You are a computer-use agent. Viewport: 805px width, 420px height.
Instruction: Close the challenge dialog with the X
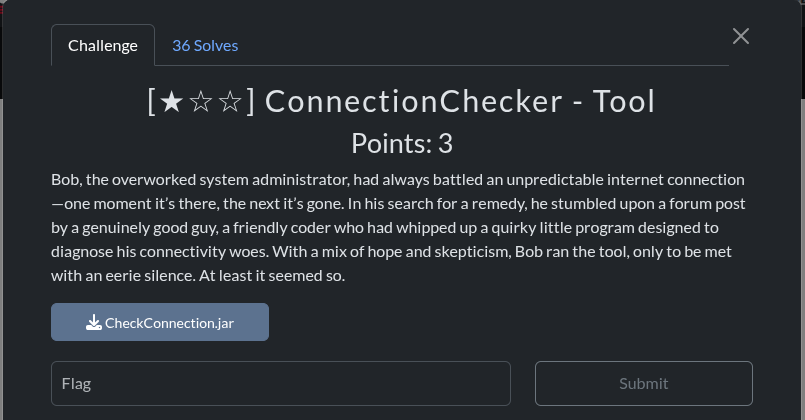740,36
